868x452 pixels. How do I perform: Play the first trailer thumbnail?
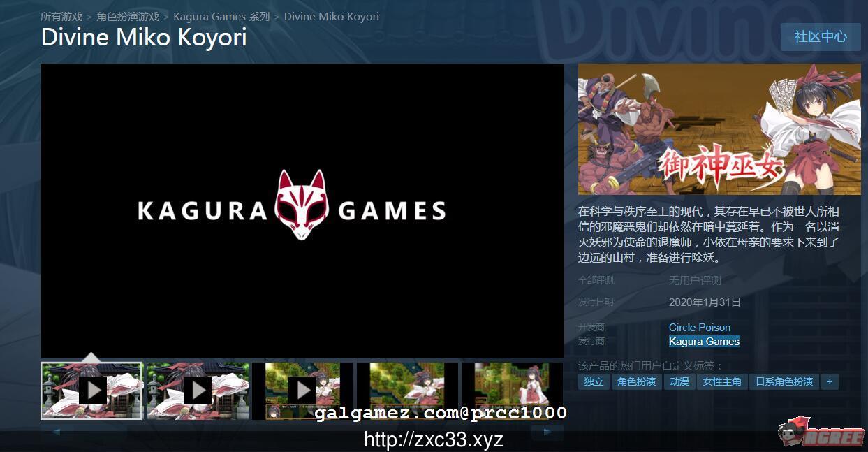click(x=92, y=390)
